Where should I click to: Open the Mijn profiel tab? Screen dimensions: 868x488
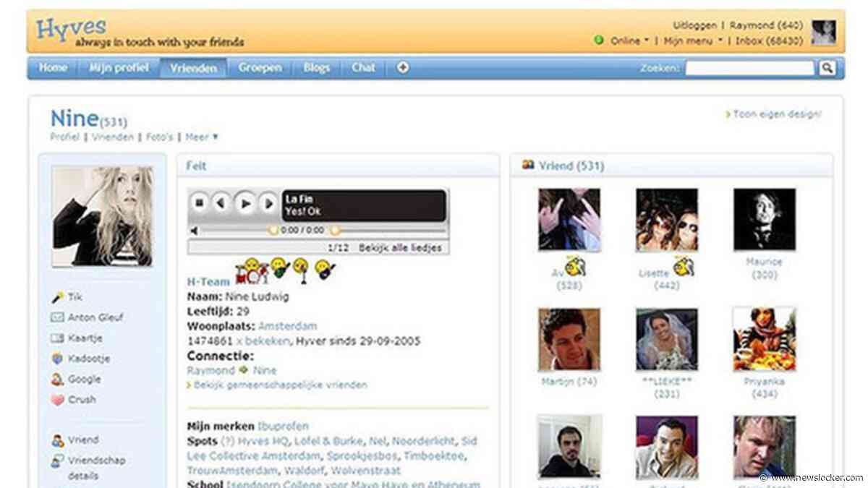119,68
